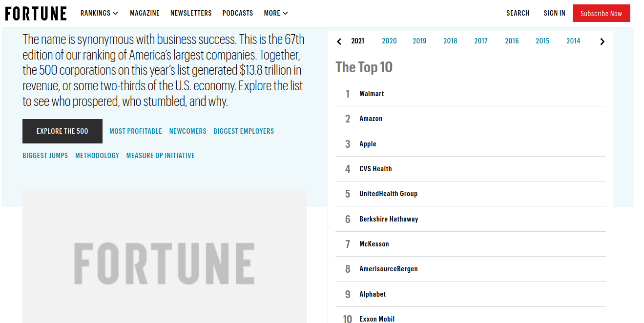Click the gray Fortune placeholder image
The width and height of the screenshot is (644, 323).
pos(165,256)
